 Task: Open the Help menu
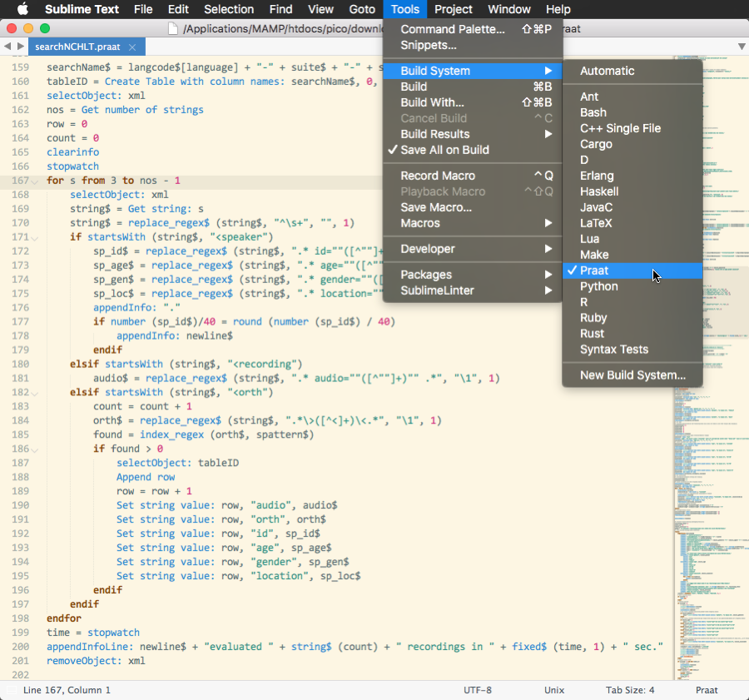click(558, 9)
